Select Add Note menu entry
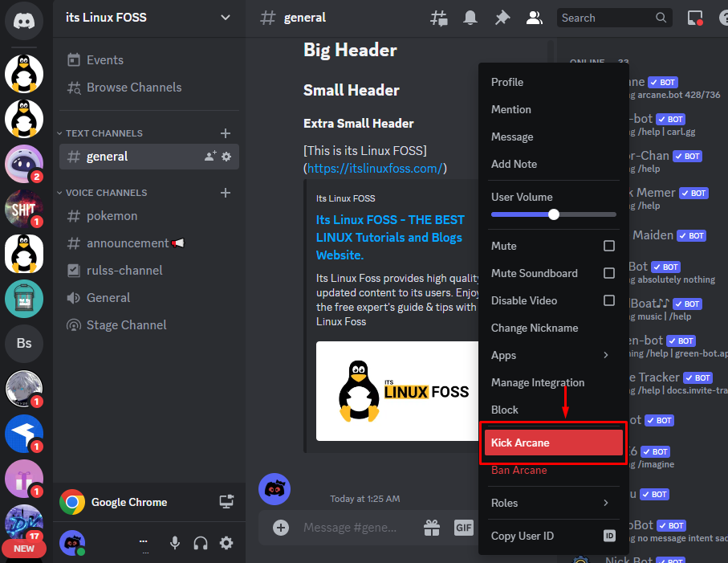This screenshot has height=563, width=728. [x=552, y=165]
